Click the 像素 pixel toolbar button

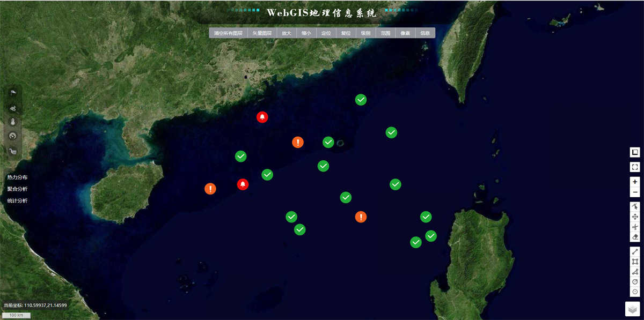405,33
